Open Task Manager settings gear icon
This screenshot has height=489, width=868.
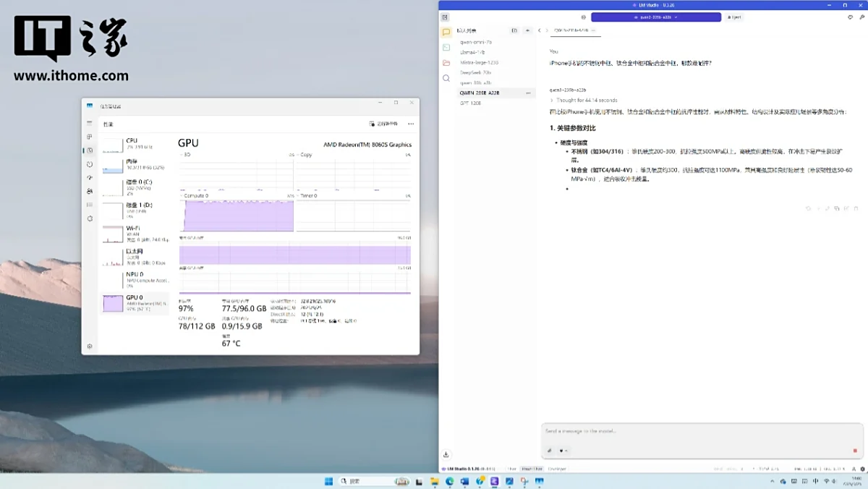(90, 346)
